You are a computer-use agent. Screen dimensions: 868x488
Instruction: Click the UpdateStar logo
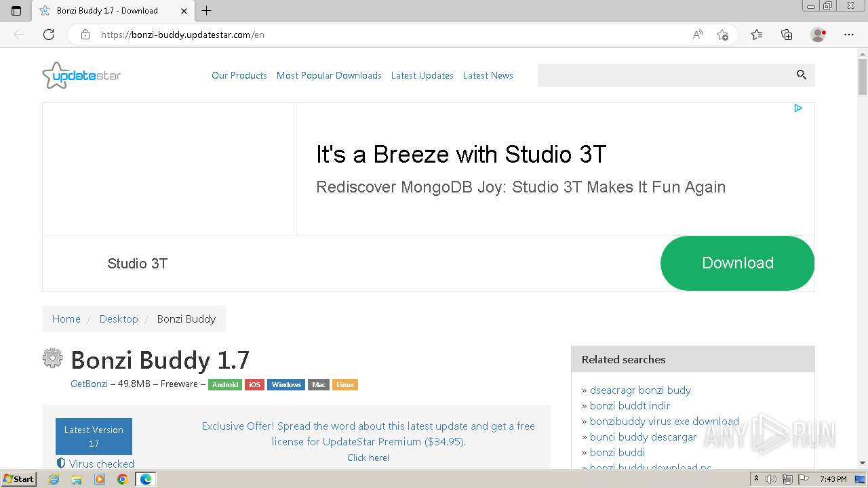81,75
